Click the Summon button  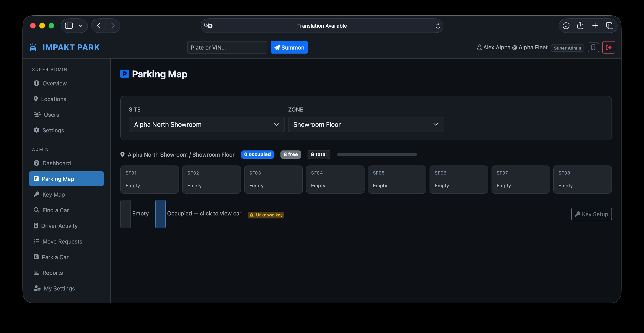[x=289, y=47]
